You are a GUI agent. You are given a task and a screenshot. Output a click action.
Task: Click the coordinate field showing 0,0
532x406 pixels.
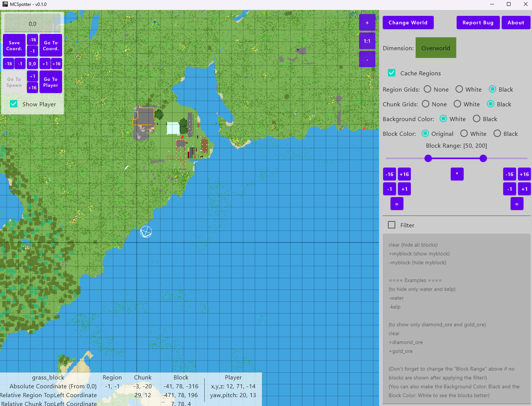pyautogui.click(x=33, y=24)
